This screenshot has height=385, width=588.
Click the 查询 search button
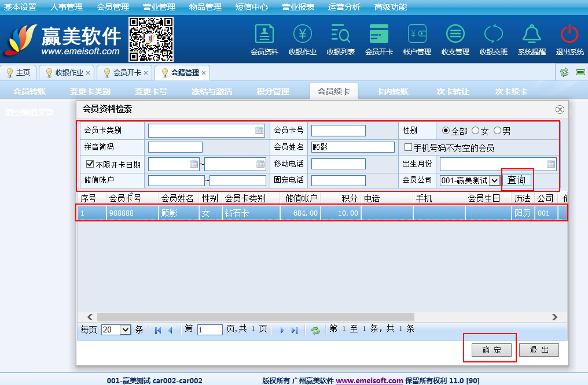(x=516, y=180)
